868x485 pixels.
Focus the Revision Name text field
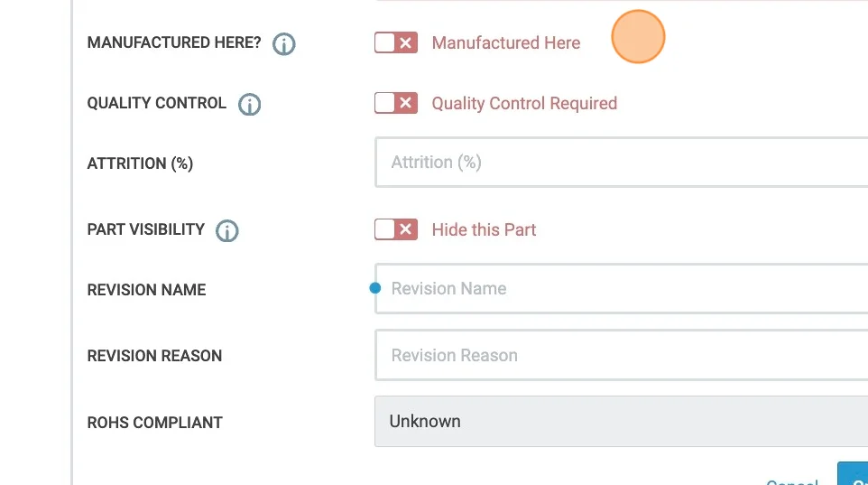pyautogui.click(x=623, y=289)
